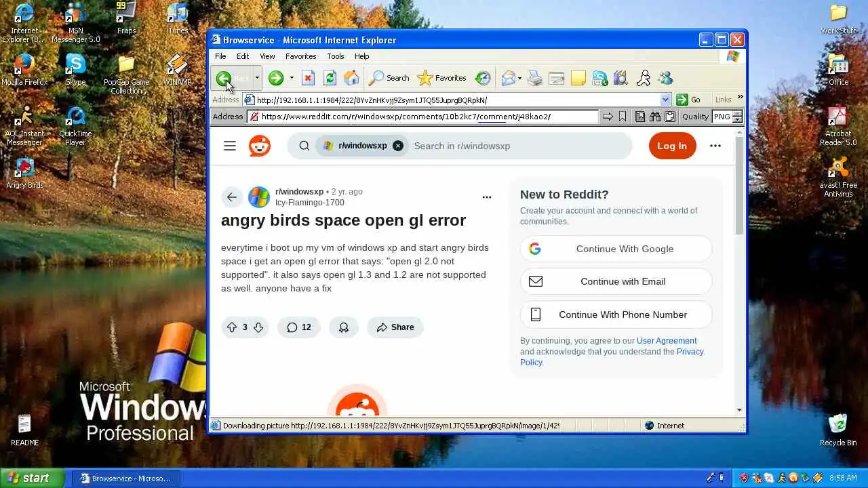Image resolution: width=868 pixels, height=488 pixels.
Task: Go back using Reddit post back arrow
Action: click(x=232, y=197)
